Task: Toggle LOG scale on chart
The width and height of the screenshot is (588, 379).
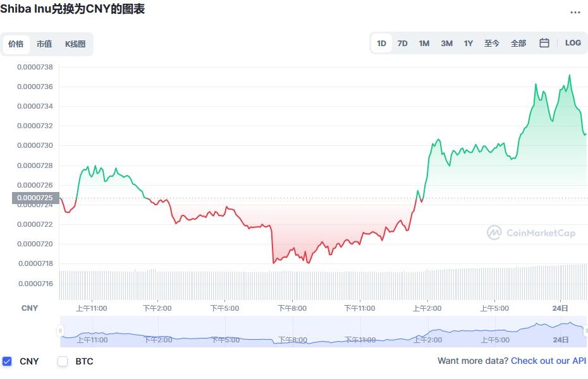Action: [x=573, y=43]
